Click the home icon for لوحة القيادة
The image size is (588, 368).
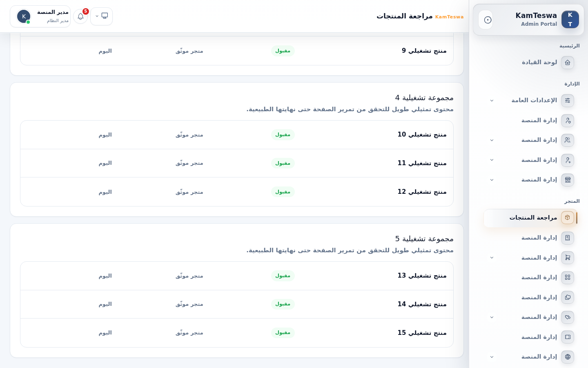568,63
